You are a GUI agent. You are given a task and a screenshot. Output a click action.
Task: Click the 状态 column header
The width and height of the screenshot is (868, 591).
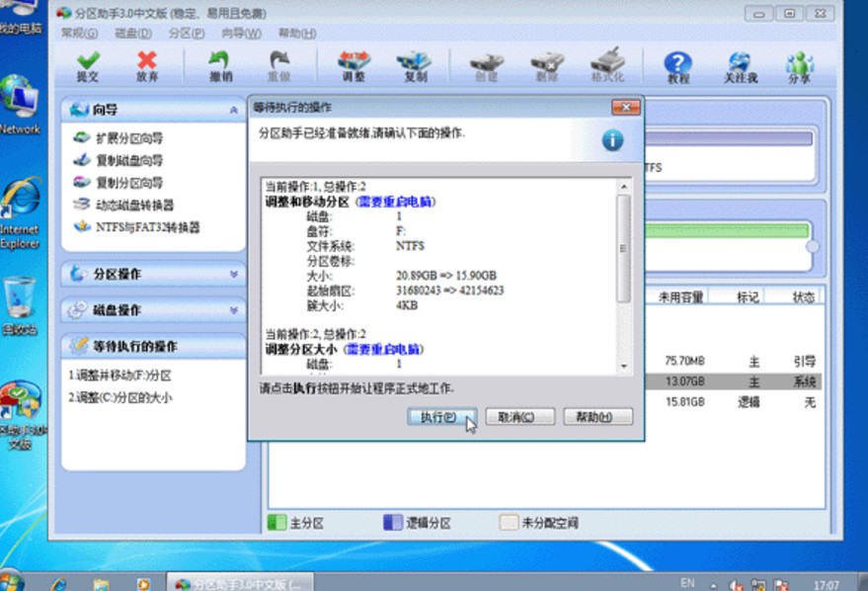coord(803,296)
